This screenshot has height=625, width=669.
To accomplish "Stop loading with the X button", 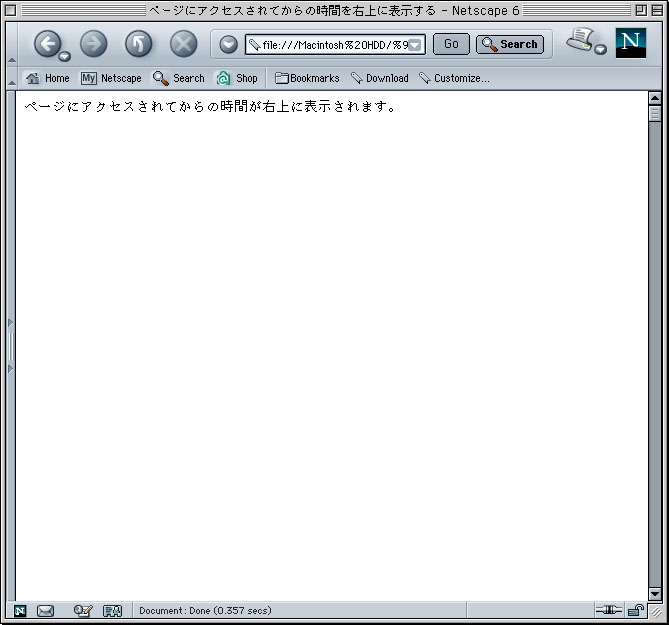I will click(x=183, y=44).
